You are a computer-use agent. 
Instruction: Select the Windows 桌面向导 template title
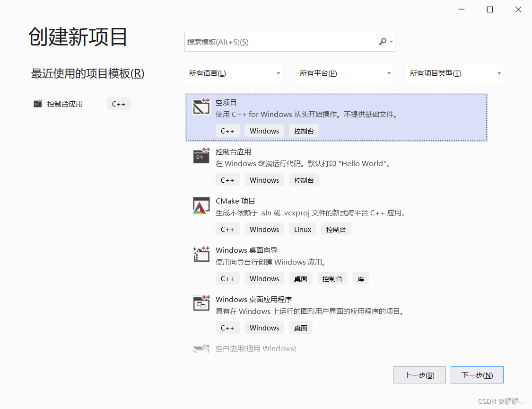[247, 250]
